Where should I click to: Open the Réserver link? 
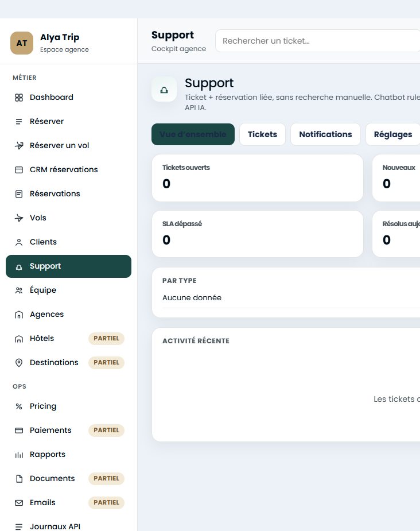(68, 122)
